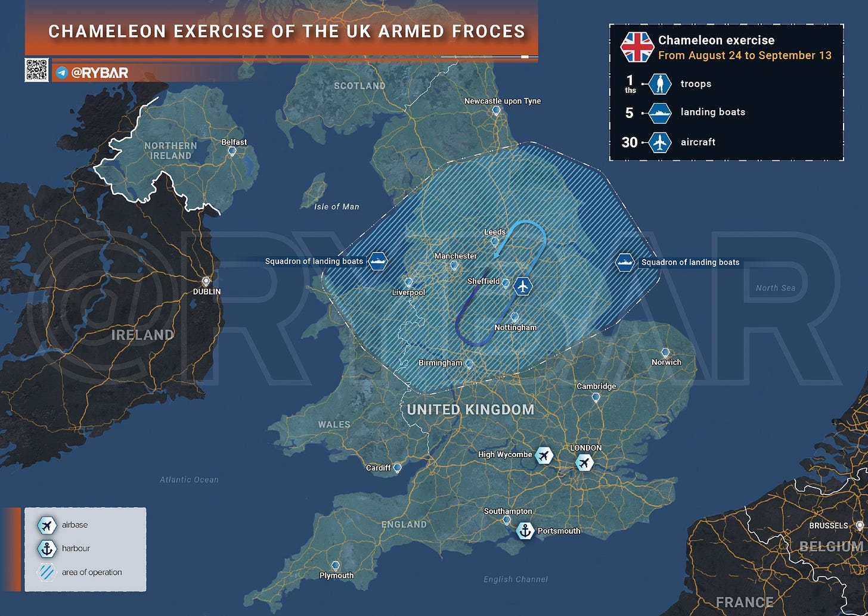The image size is (868, 616).
Task: Click the 'harbour' legend text
Action: [x=76, y=549]
